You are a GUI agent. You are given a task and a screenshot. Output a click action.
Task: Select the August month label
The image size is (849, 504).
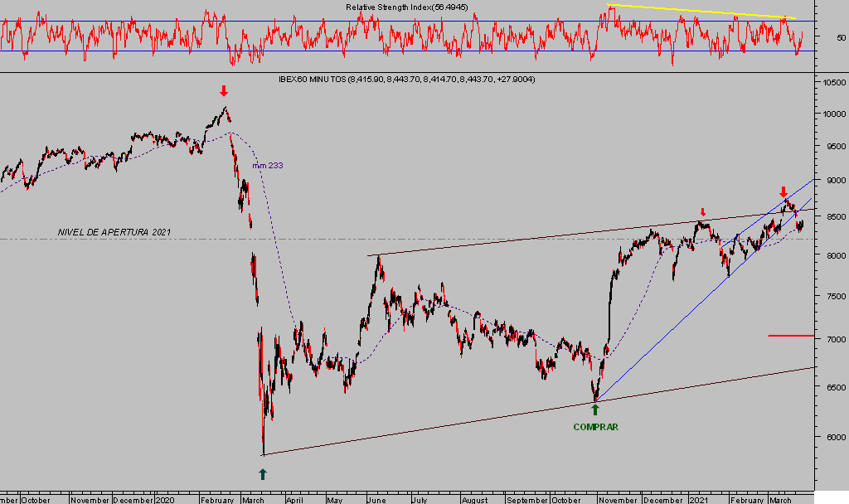click(x=474, y=500)
